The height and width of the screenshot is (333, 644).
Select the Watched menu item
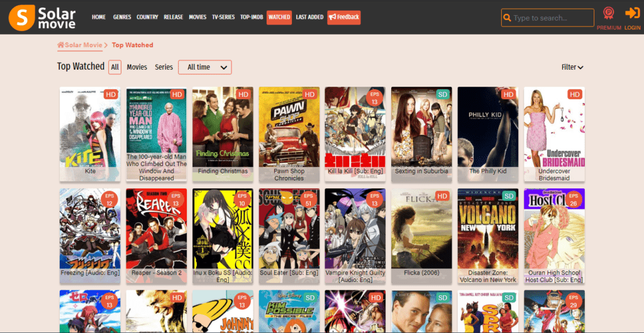coord(279,17)
